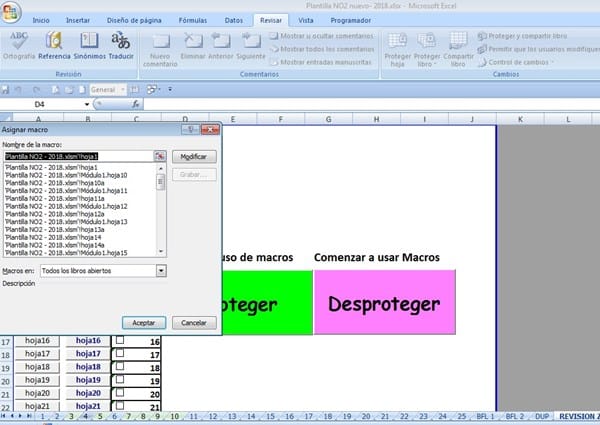Open the Office button menu
Screen dimensions: 600x425
point(11,12)
